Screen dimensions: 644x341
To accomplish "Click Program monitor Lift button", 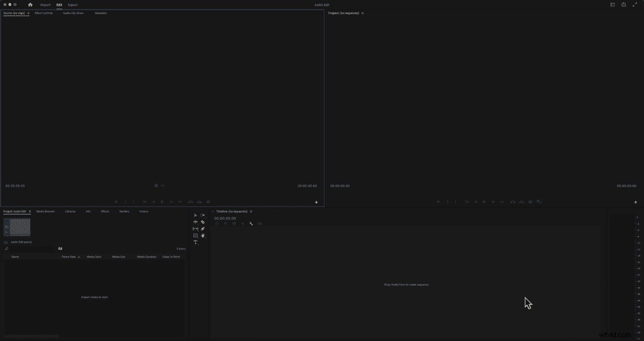I will 513,202.
